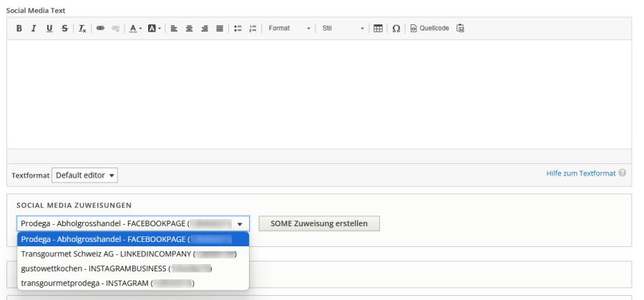644x300 pixels.
Task: Click the help question mark icon
Action: [x=623, y=173]
